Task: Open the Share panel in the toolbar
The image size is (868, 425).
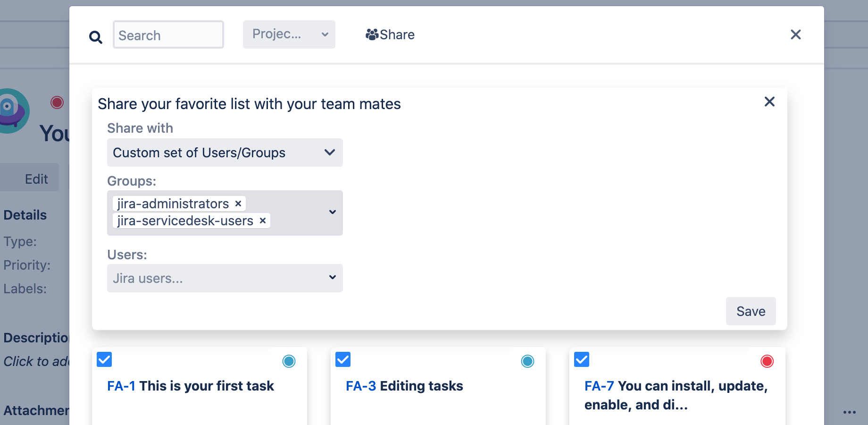Action: [x=390, y=34]
